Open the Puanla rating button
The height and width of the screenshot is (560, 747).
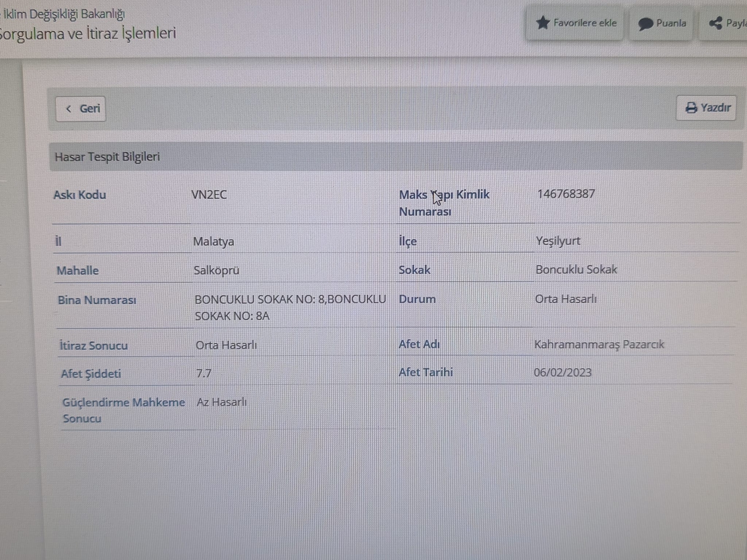point(662,24)
